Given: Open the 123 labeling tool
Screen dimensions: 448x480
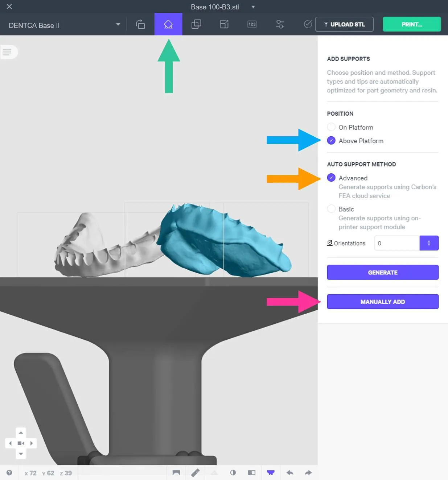Looking at the screenshot, I should pos(252,24).
